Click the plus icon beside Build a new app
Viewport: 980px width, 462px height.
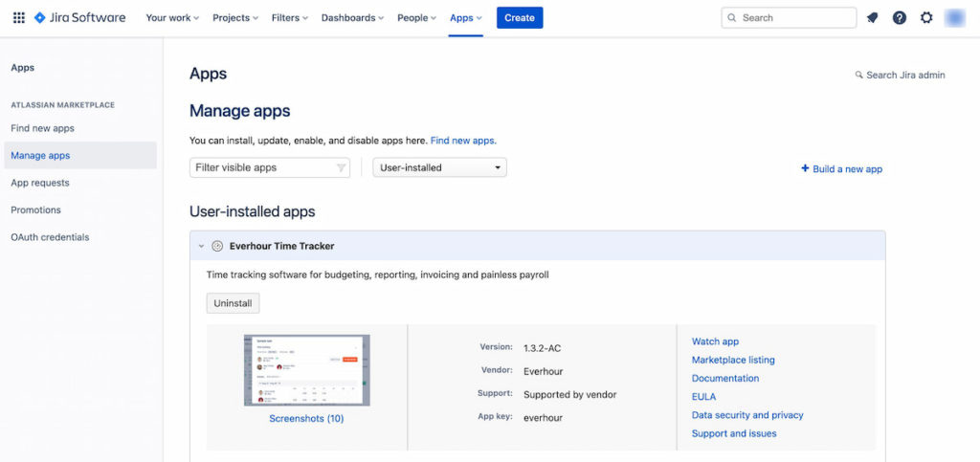click(805, 168)
